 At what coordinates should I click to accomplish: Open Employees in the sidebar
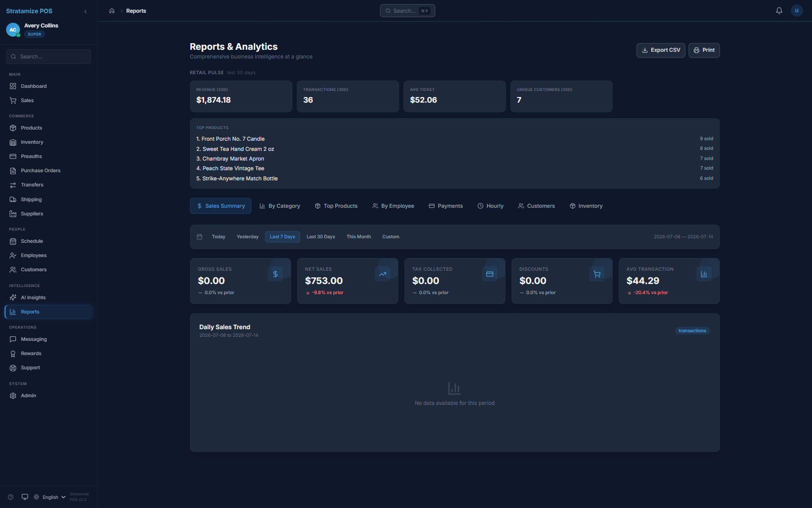click(49, 256)
